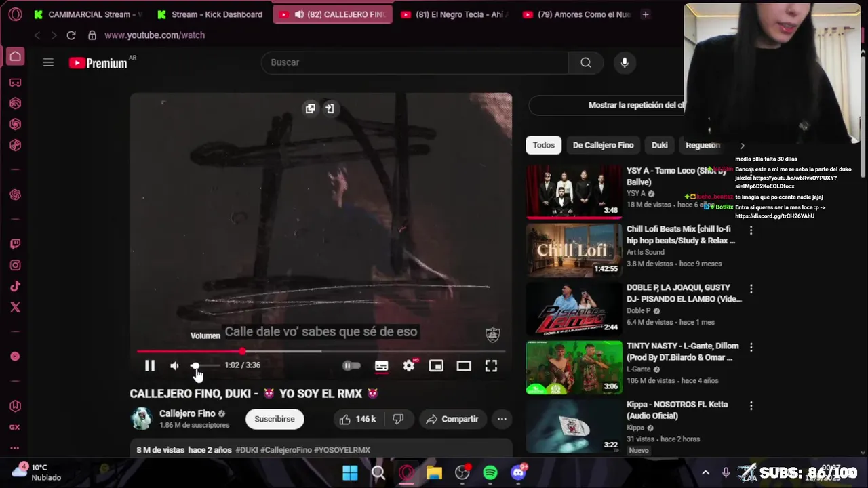The image size is (868, 488).
Task: Pause the video with the pause button
Action: click(x=150, y=365)
